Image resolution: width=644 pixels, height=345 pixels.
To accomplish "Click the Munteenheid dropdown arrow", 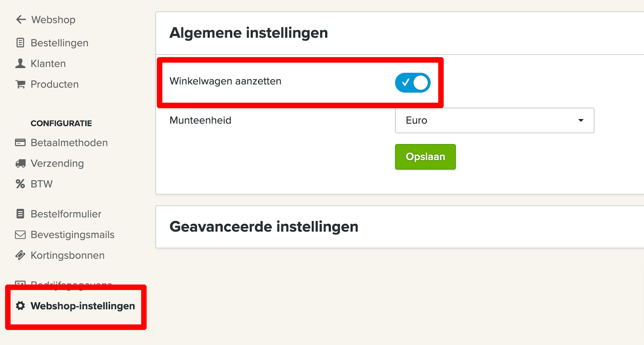I will 580,120.
